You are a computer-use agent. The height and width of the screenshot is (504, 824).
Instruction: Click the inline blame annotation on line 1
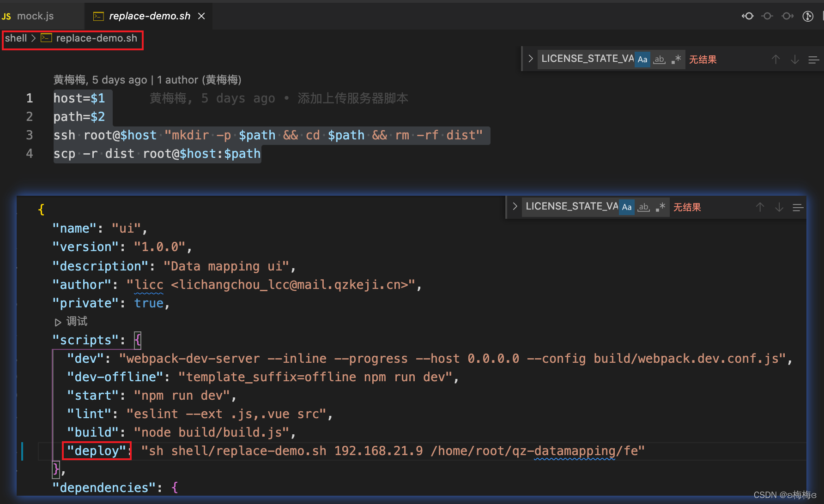pos(279,98)
